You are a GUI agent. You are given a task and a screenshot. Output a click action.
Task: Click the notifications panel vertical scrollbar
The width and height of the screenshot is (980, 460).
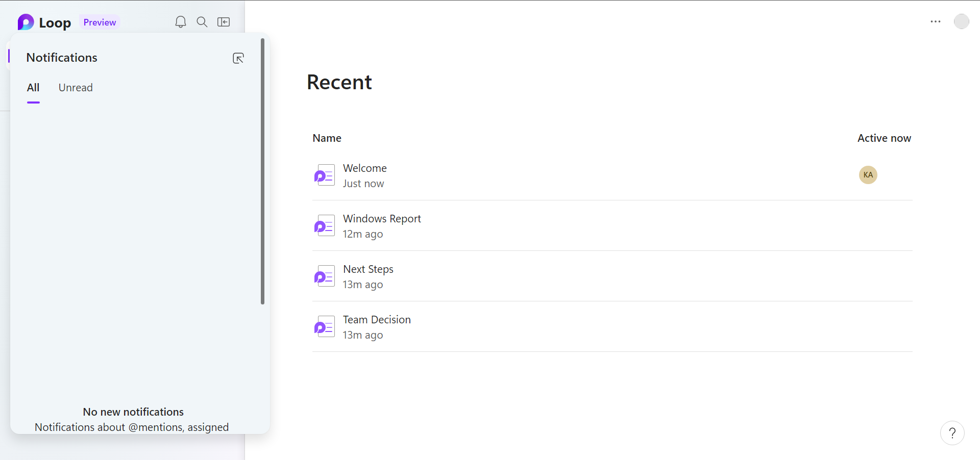click(x=262, y=171)
